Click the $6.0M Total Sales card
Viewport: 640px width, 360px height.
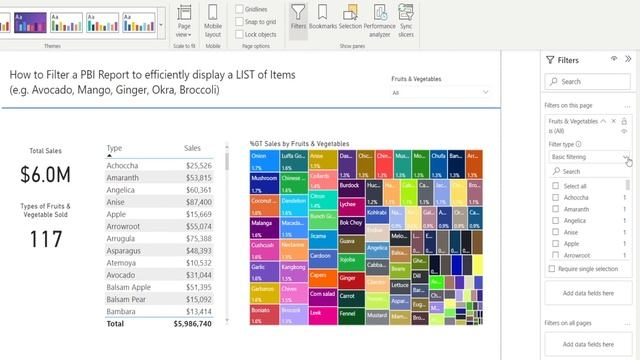45,174
